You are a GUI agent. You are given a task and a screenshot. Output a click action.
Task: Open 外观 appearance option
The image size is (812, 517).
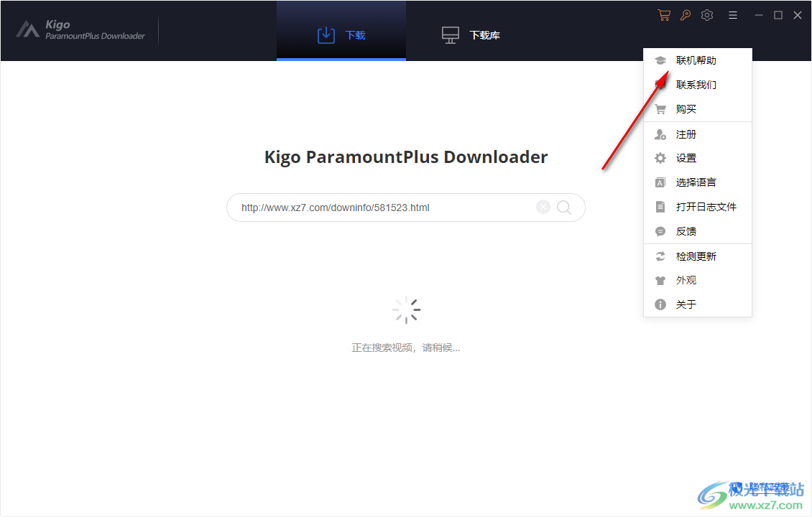click(x=698, y=281)
